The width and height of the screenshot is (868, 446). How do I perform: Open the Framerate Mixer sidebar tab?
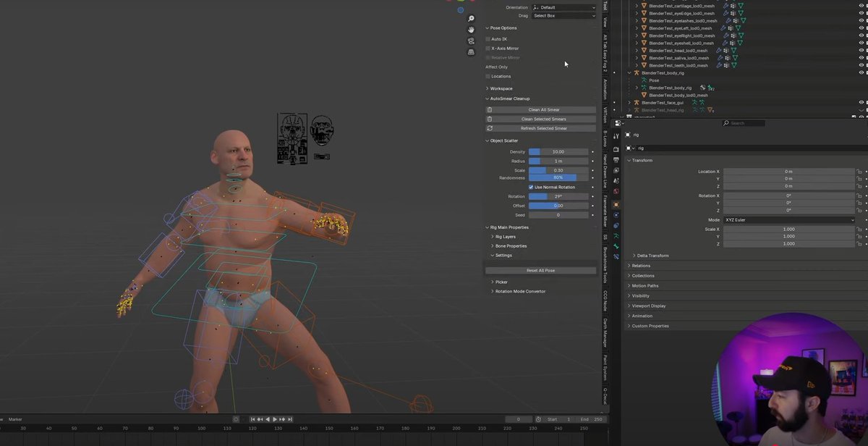[605, 211]
